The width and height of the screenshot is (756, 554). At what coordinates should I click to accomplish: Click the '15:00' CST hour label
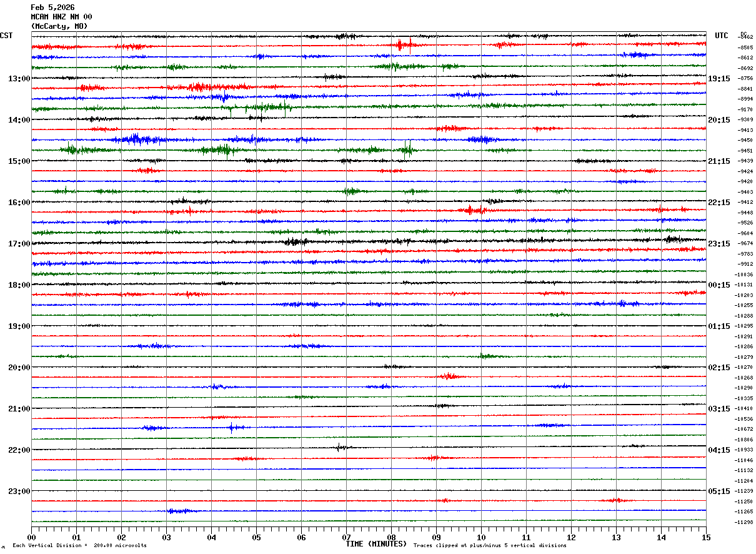pyautogui.click(x=19, y=161)
